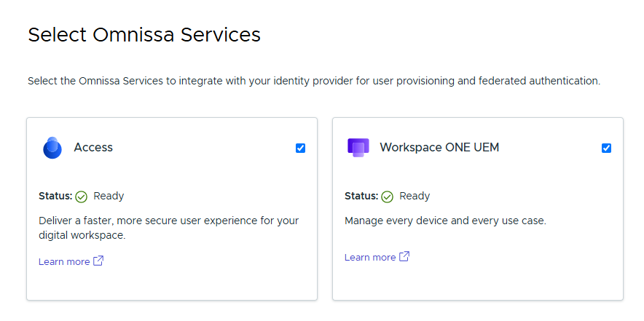Click the identity provider instruction sentence
Viewport: 644px width, 321px height.
coord(314,82)
